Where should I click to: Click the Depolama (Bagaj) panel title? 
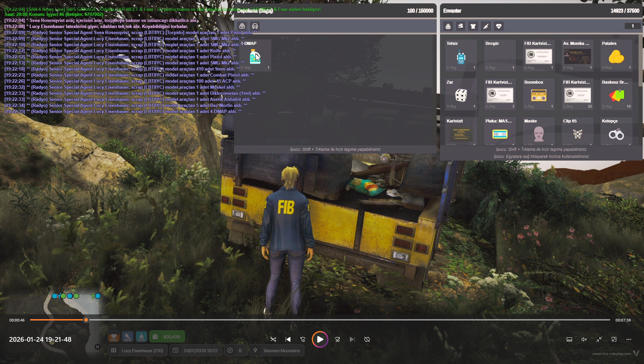tap(255, 11)
